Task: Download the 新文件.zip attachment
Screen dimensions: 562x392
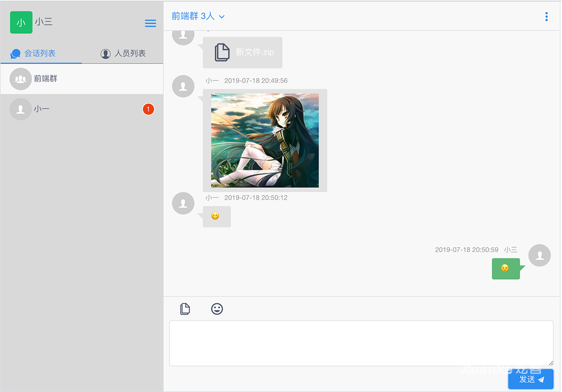Action: coord(243,52)
